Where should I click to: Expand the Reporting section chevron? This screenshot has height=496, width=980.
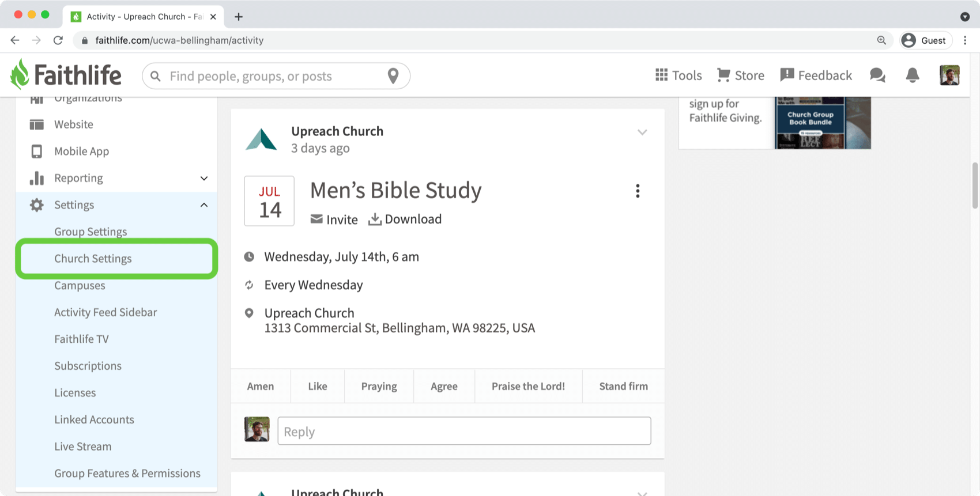point(204,178)
